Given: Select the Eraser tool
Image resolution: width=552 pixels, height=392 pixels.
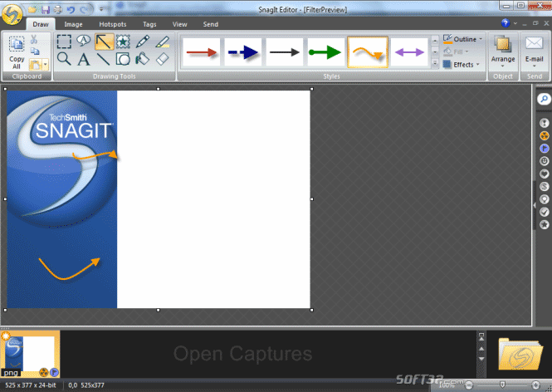Looking at the screenshot, I should pyautogui.click(x=163, y=59).
